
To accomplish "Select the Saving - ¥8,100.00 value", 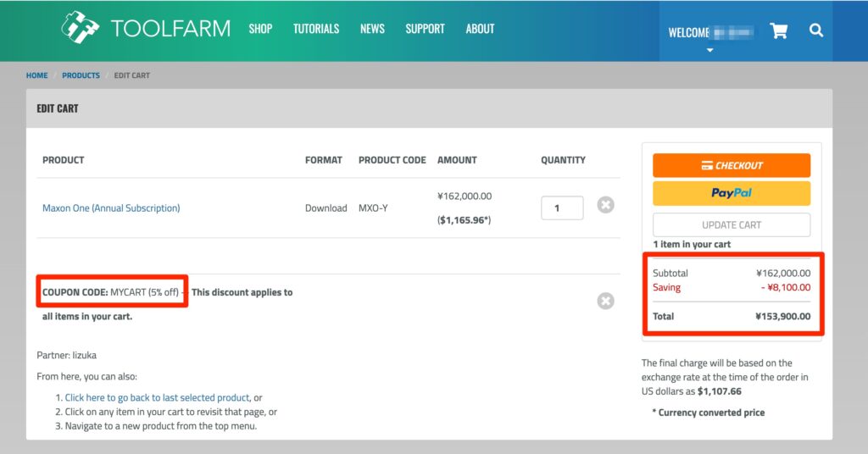I will pos(786,287).
